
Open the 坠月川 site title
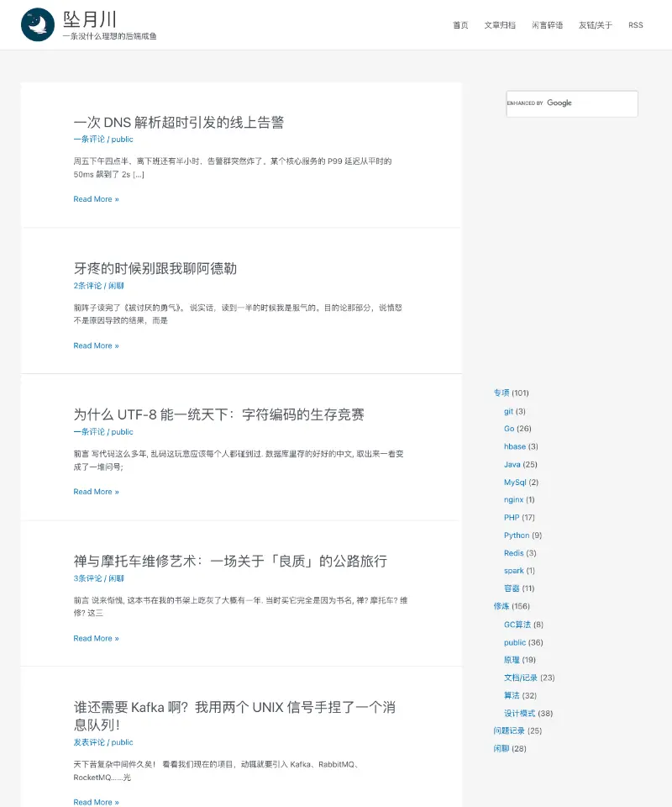90,19
